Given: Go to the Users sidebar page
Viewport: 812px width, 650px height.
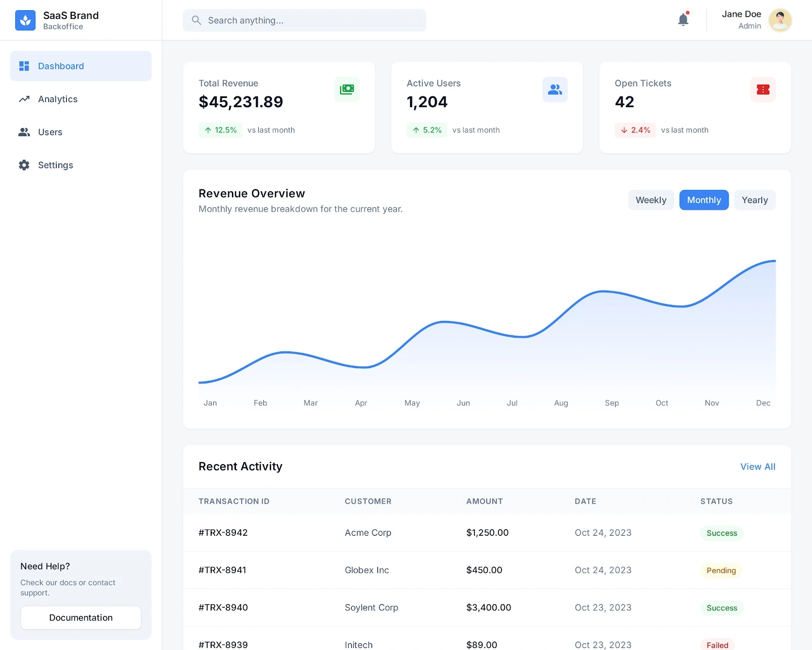Looking at the screenshot, I should point(50,132).
